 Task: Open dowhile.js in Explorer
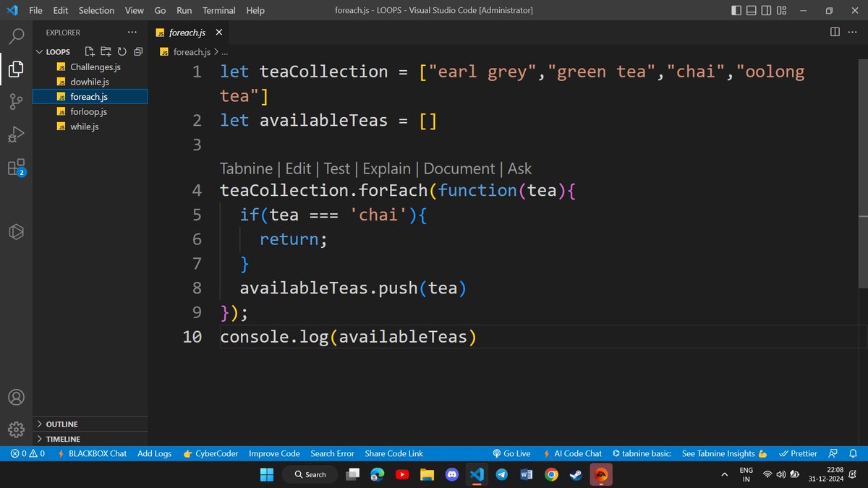coord(90,82)
